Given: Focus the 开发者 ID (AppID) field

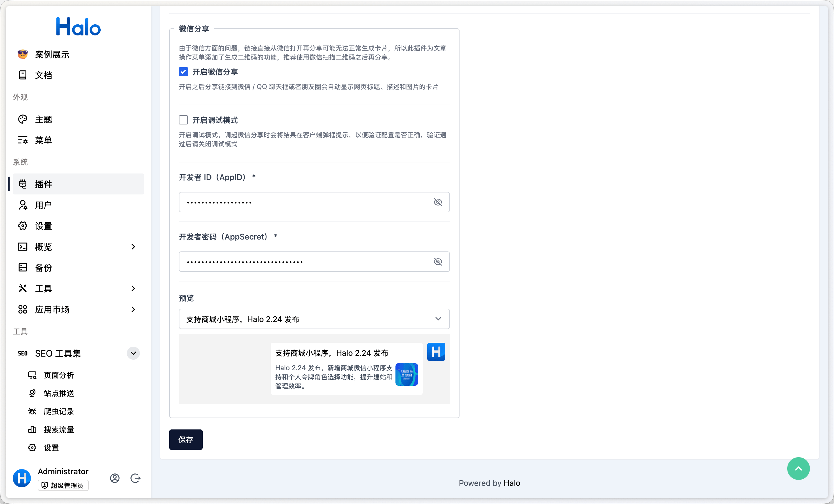Looking at the screenshot, I should tap(314, 202).
